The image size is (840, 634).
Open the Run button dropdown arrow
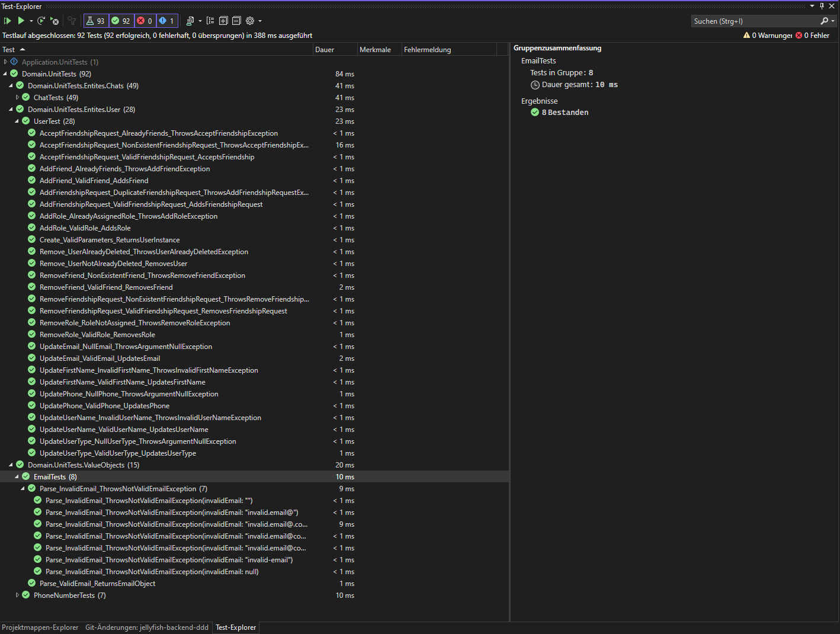coord(31,21)
